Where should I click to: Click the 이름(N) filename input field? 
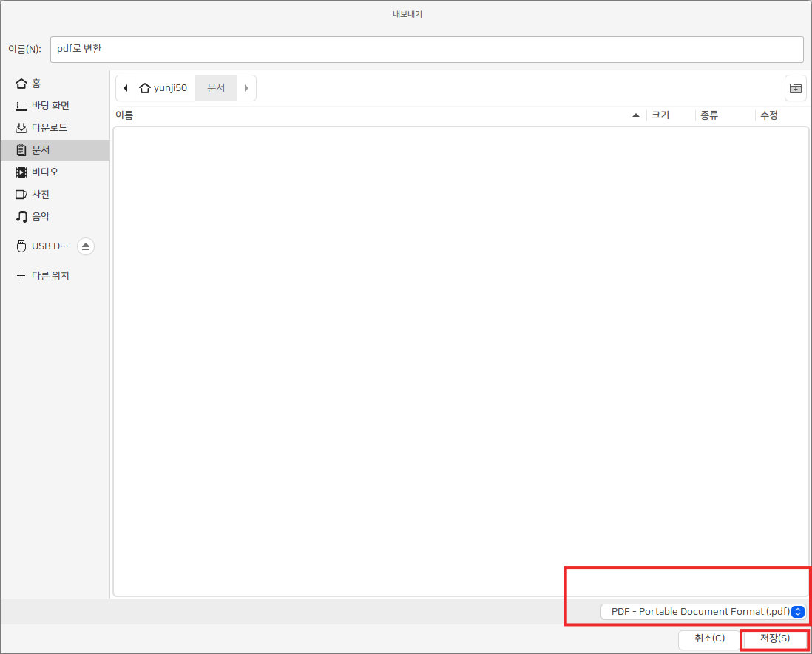426,50
